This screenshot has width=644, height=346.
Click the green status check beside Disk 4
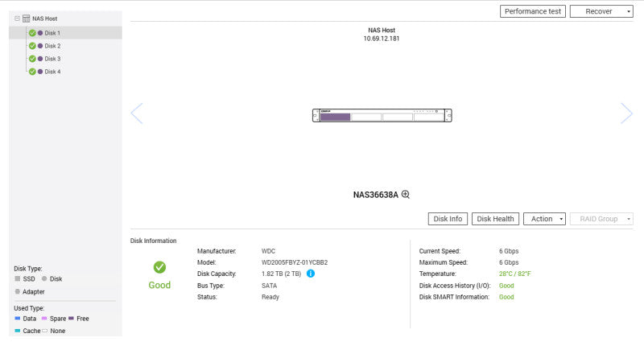(x=32, y=72)
